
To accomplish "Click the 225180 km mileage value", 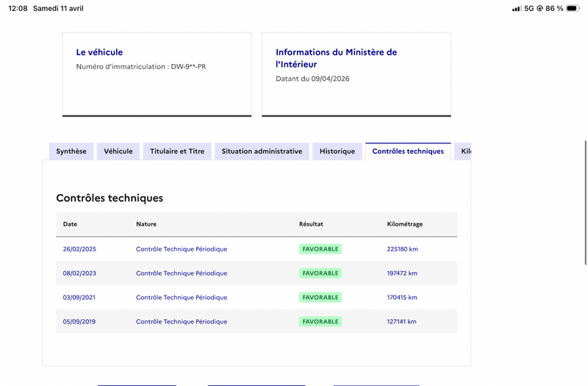I will (x=402, y=249).
